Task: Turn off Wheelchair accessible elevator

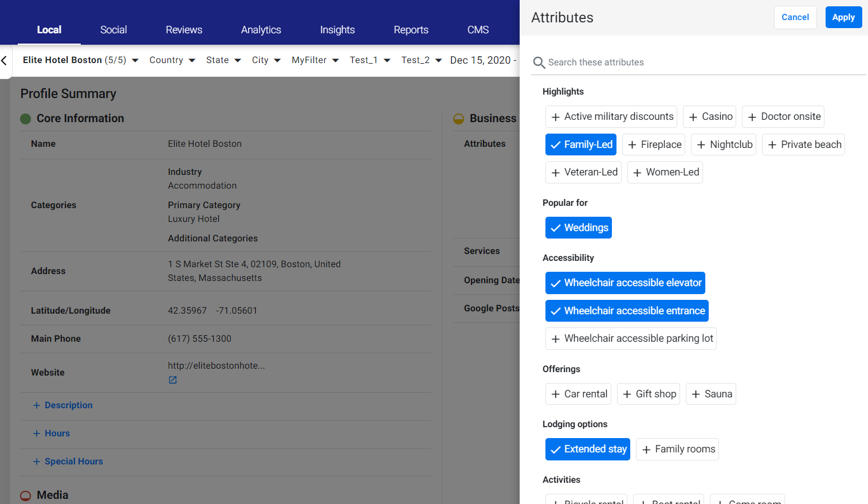Action: [625, 283]
